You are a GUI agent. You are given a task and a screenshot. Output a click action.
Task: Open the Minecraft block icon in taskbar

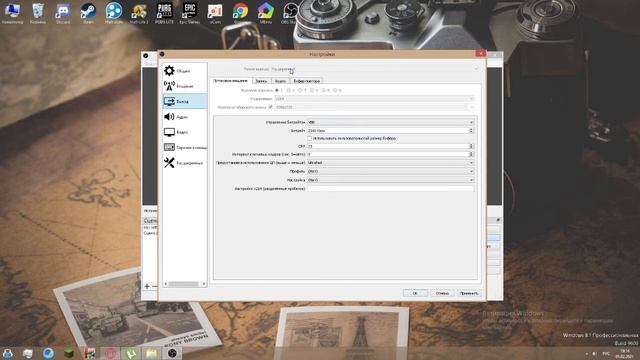coord(69,353)
